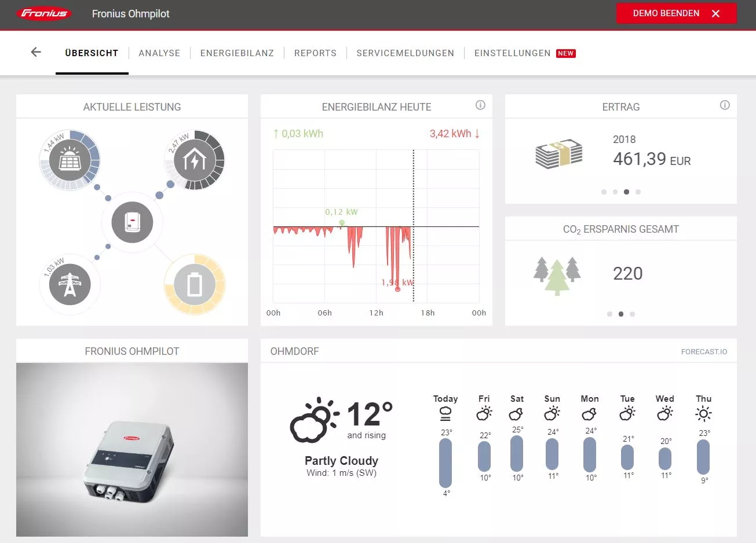Select last pagination dot in Ertrag card
This screenshot has width=756, height=543.
point(638,192)
